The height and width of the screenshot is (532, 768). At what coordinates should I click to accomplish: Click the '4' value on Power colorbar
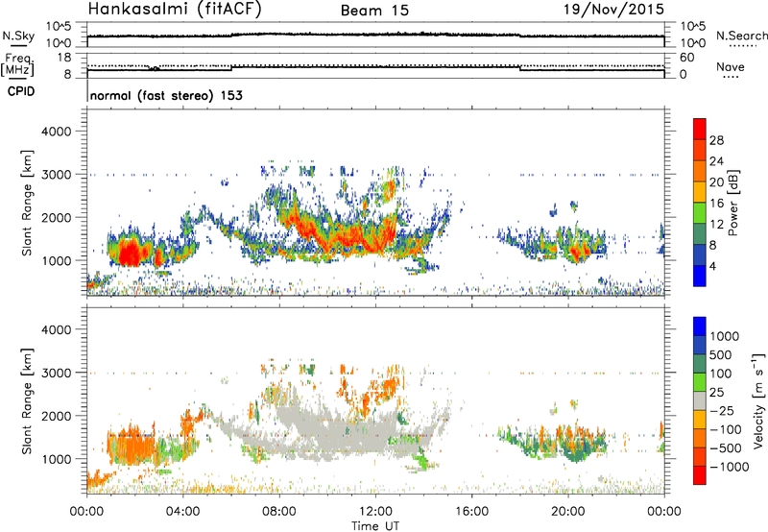point(712,266)
